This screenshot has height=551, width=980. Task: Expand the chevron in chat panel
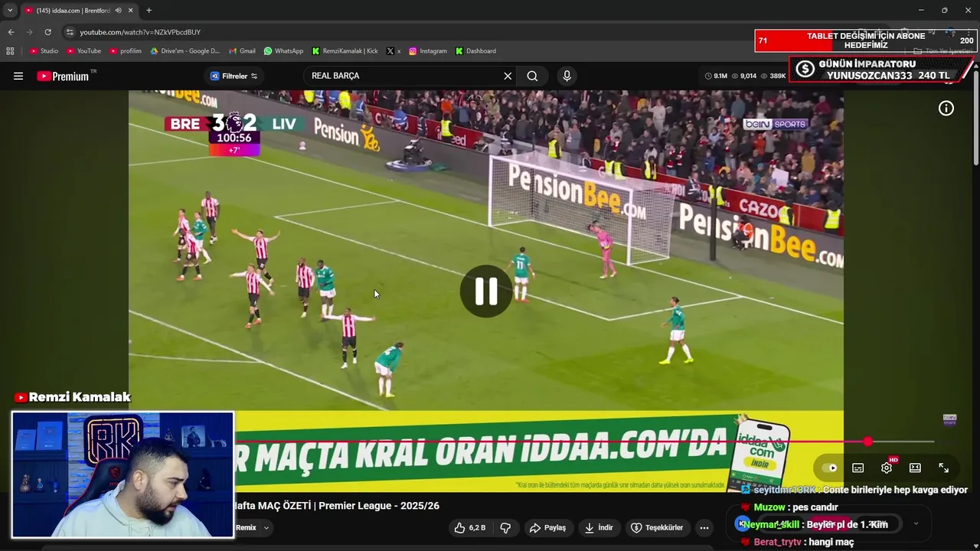pos(916,524)
